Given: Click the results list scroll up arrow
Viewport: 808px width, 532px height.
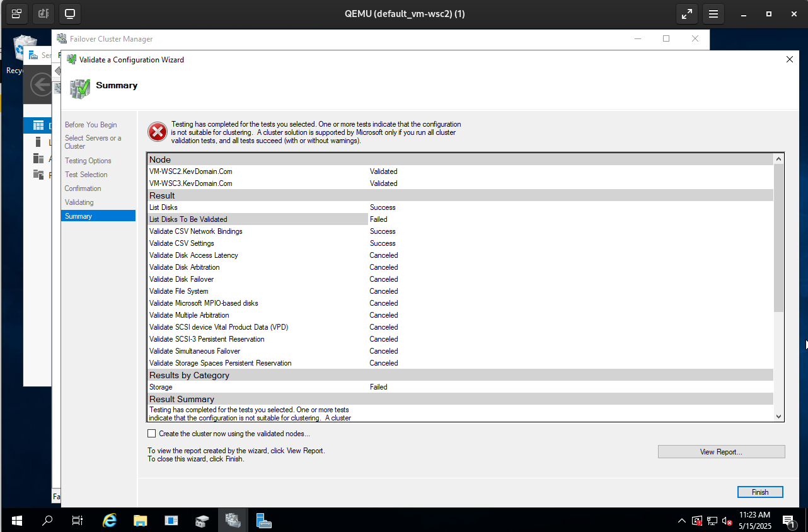Looking at the screenshot, I should click(x=779, y=159).
